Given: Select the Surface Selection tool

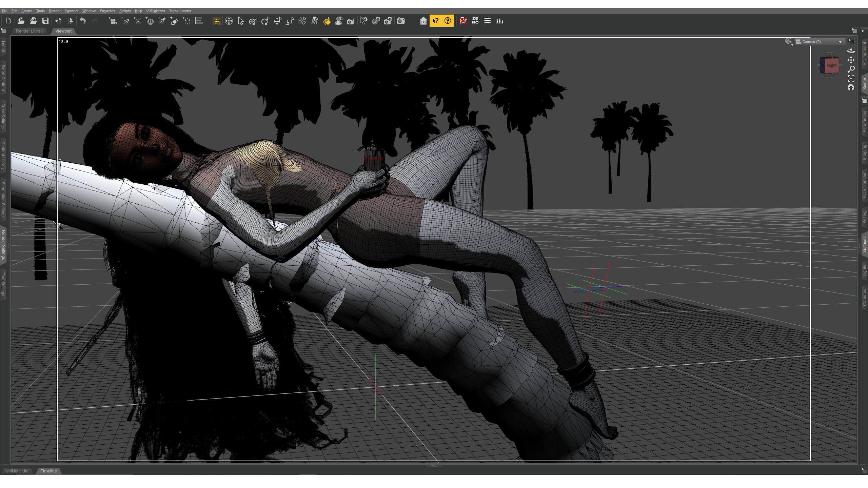Looking at the screenshot, I should pyautogui.click(x=327, y=21).
